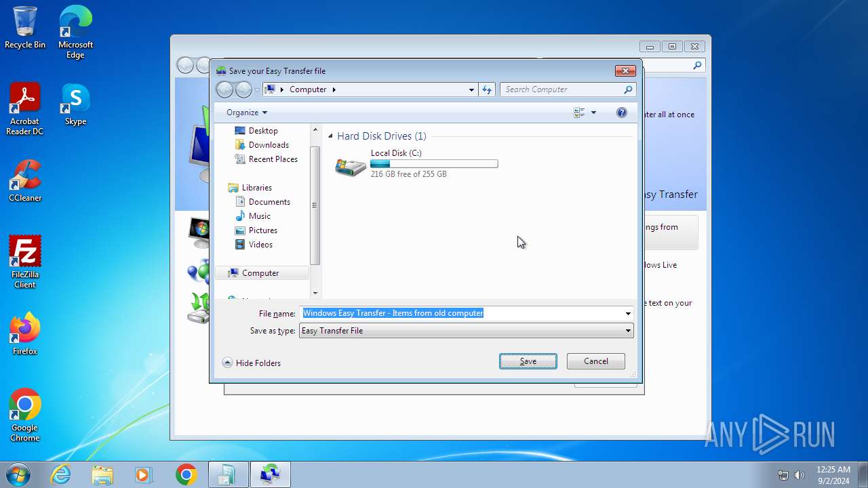Open Documents library in navigation pane
868x488 pixels.
(269, 202)
